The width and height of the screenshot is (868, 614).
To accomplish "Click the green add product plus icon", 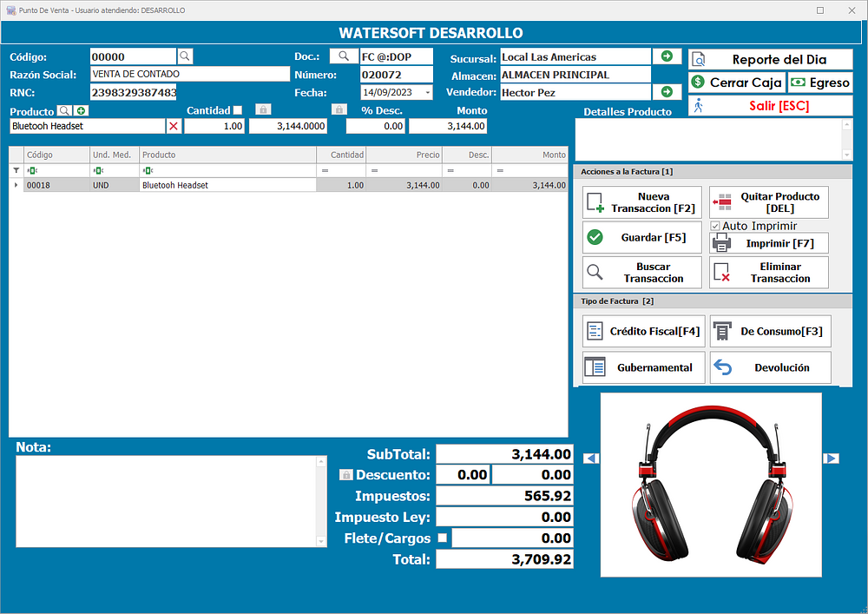I will tap(81, 111).
